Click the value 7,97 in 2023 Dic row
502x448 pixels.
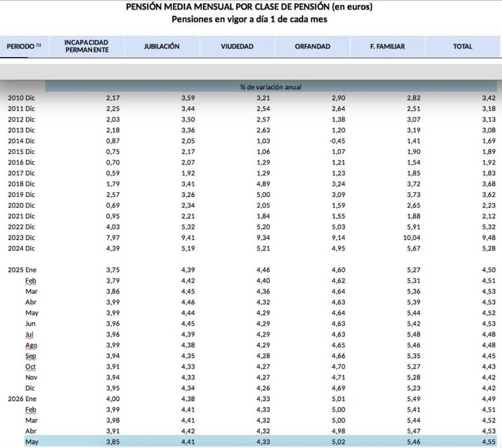(113, 238)
